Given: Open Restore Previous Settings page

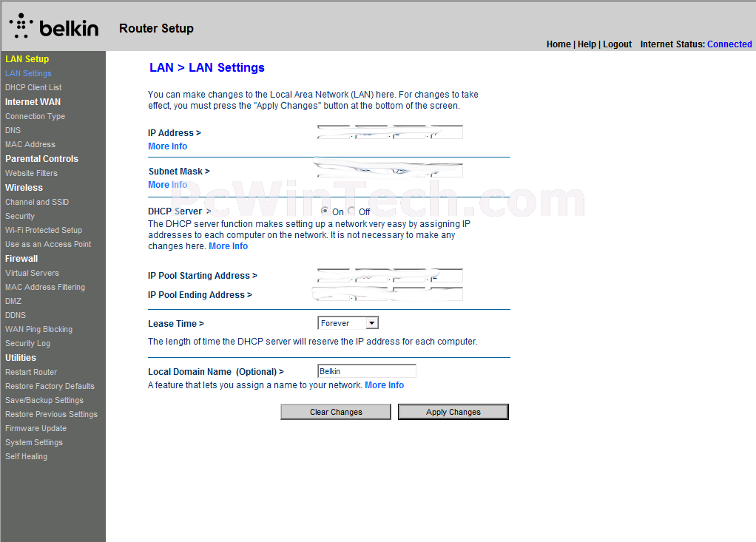Looking at the screenshot, I should (x=51, y=414).
